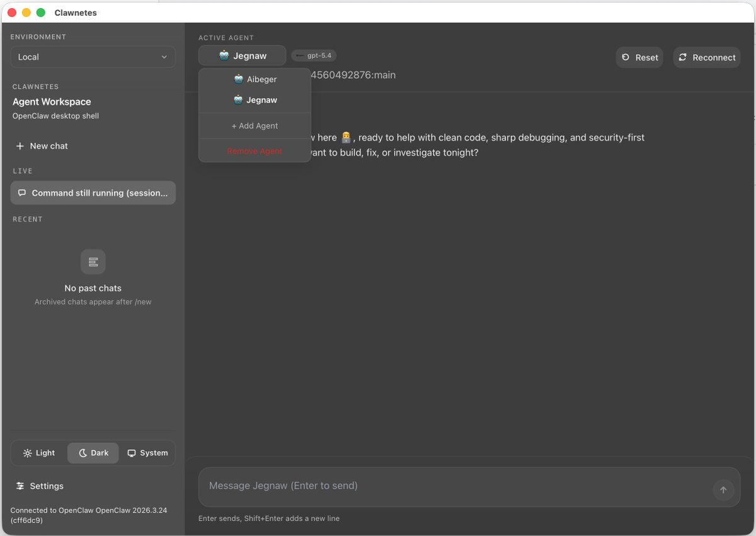Image resolution: width=756 pixels, height=536 pixels.
Task: Click the red close window button
Action: point(11,13)
